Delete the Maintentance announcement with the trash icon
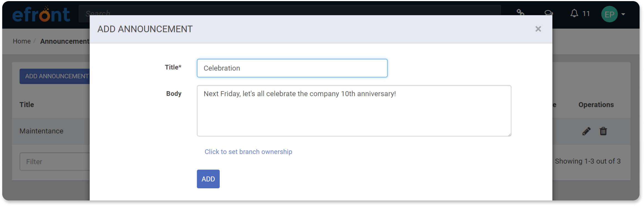 [603, 131]
